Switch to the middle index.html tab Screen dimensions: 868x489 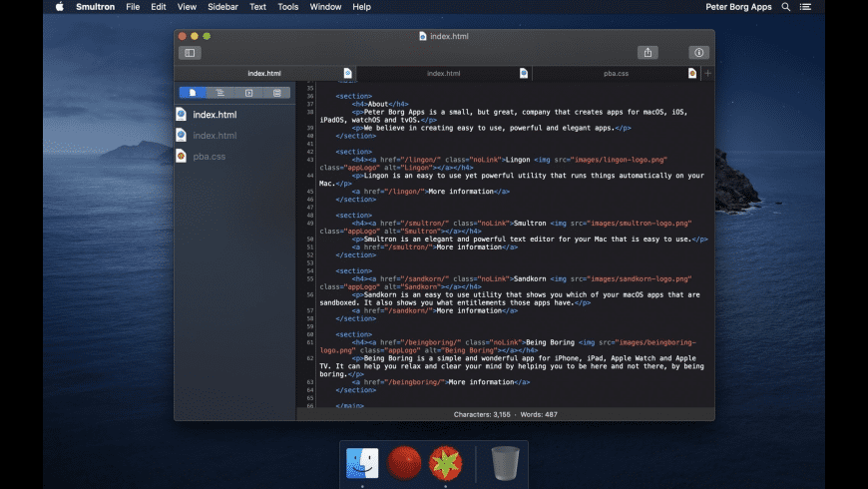[x=443, y=73]
